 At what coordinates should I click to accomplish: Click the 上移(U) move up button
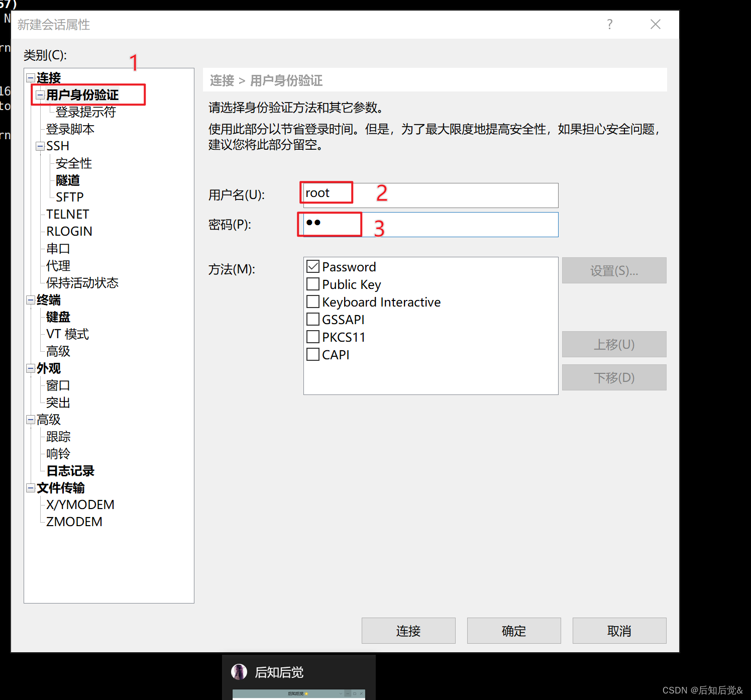614,344
